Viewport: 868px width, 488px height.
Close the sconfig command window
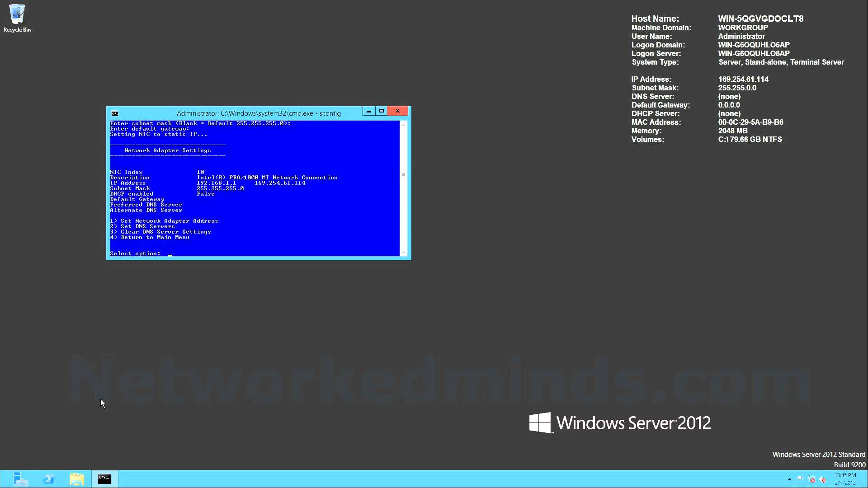pos(398,111)
